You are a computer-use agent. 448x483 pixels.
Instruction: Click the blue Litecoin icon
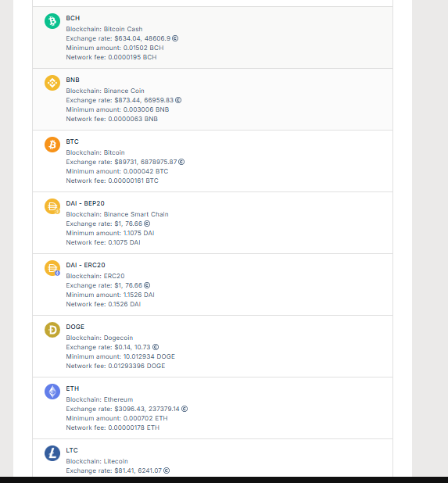(x=52, y=453)
